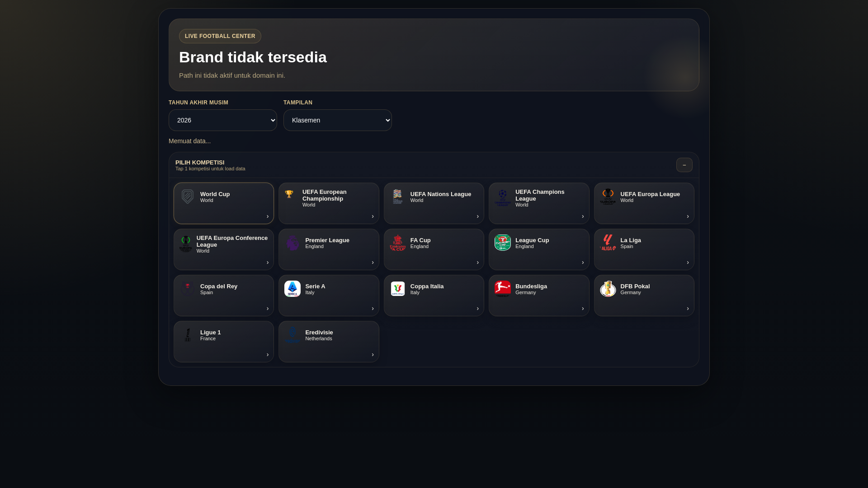Select the Copa del Rey competition title
The image size is (868, 488).
click(219, 286)
